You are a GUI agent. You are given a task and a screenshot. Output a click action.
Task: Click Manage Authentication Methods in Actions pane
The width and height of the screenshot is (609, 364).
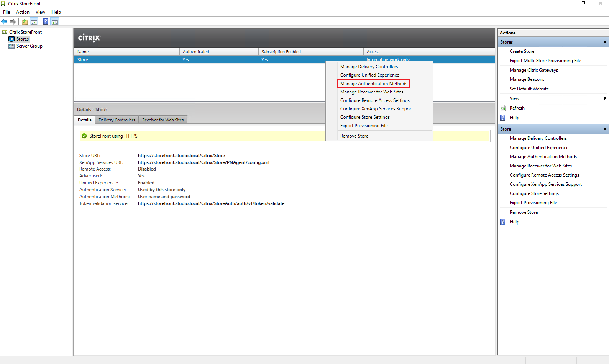click(543, 157)
